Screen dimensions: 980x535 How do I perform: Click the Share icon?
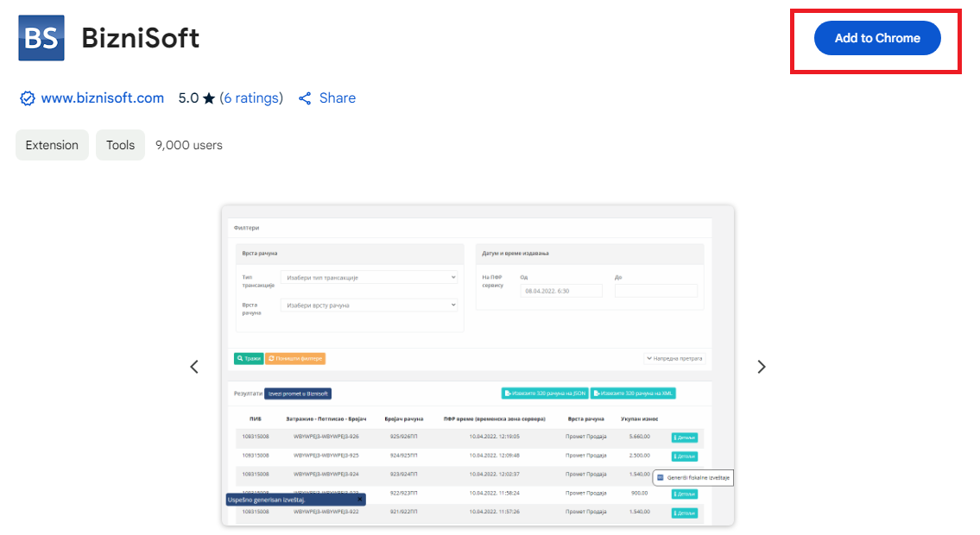305,98
